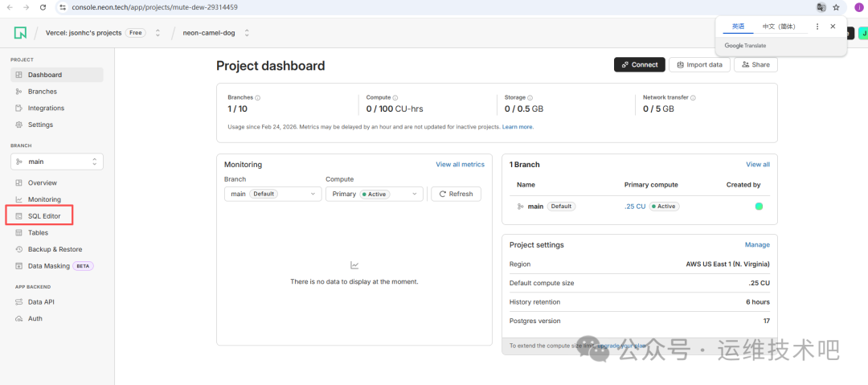This screenshot has height=385, width=868.
Task: Open the Primary compute dropdown
Action: click(374, 194)
